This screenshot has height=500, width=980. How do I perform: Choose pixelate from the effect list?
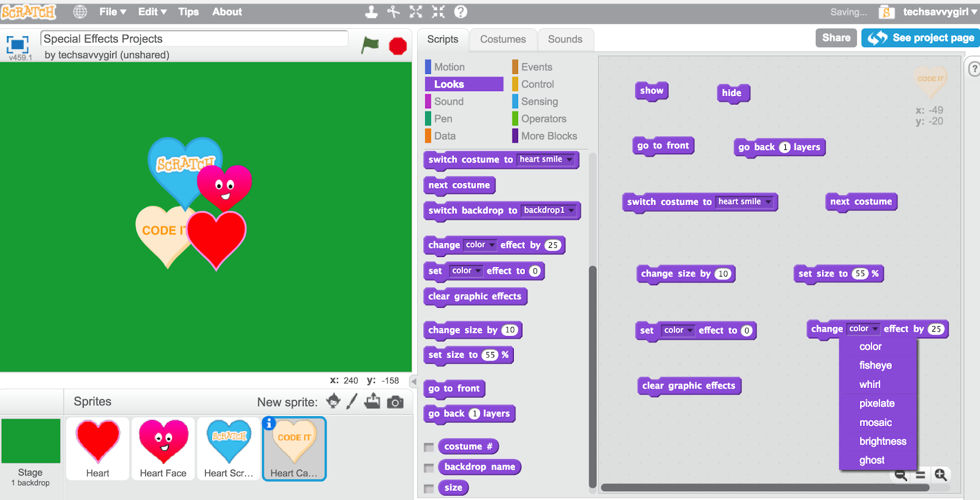tap(876, 403)
